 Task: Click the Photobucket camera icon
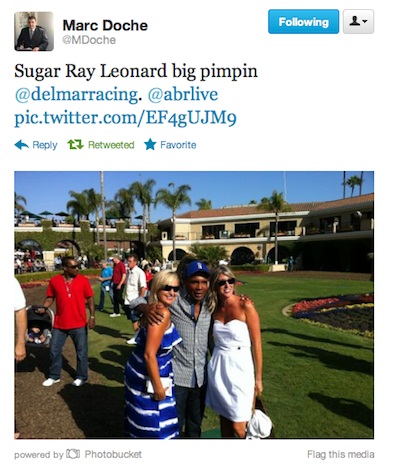click(73, 454)
